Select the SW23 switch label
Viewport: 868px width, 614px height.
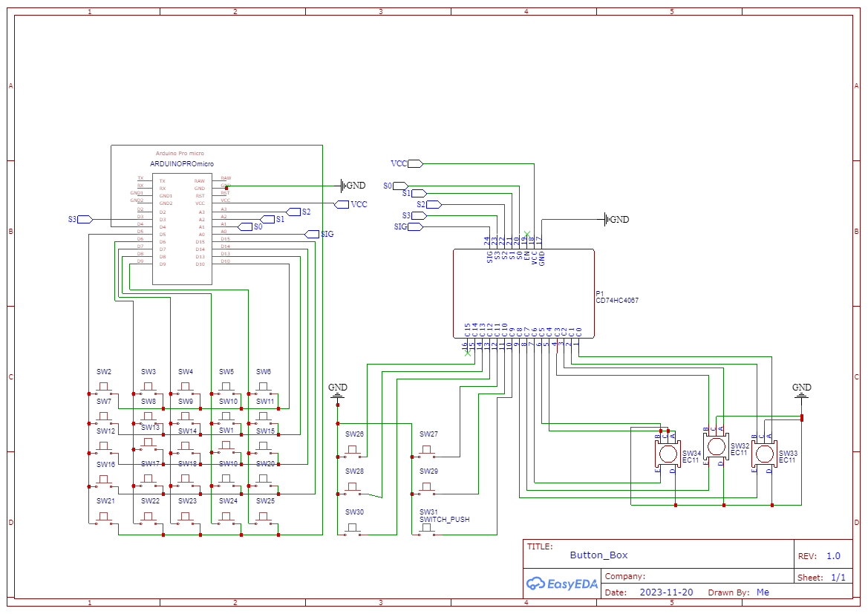tap(187, 500)
